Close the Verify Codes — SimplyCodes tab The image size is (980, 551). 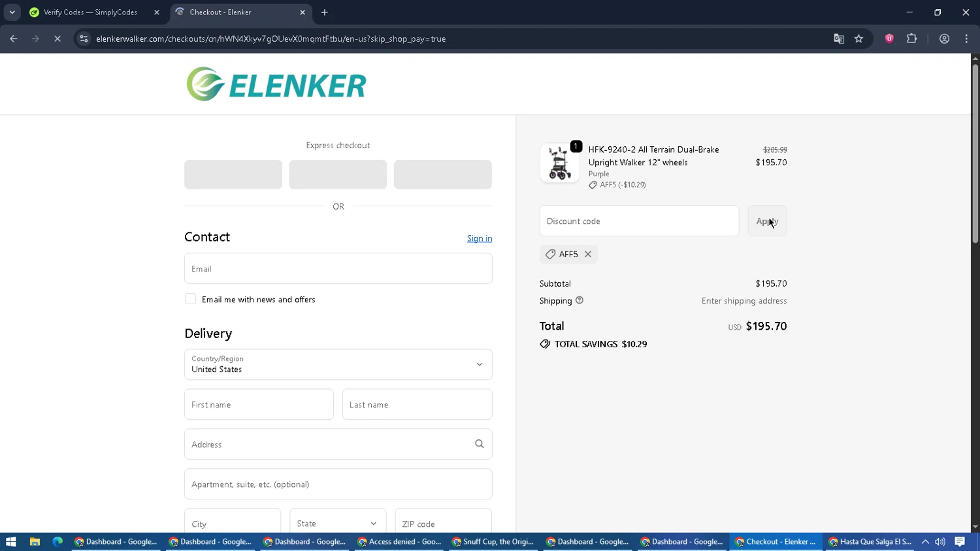(157, 12)
